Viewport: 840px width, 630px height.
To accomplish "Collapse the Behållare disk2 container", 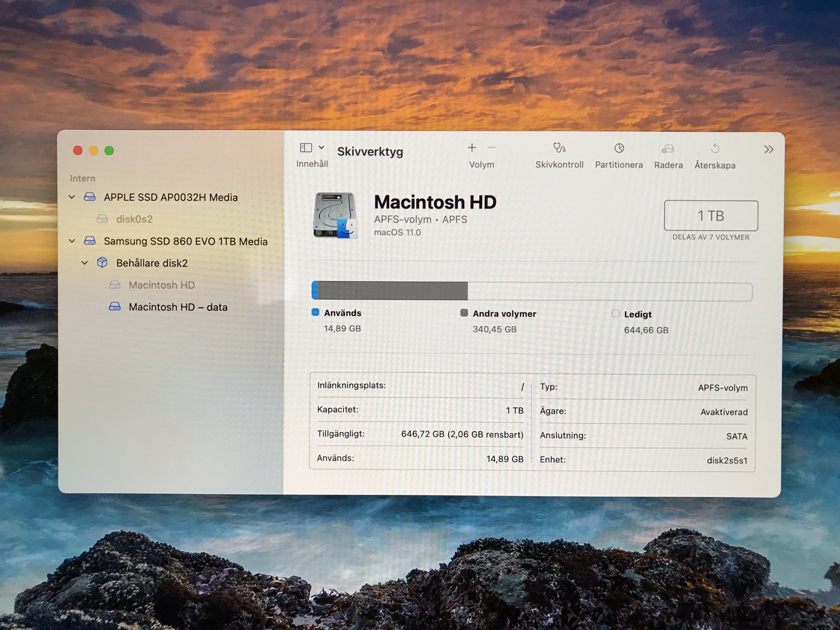I will point(84,263).
